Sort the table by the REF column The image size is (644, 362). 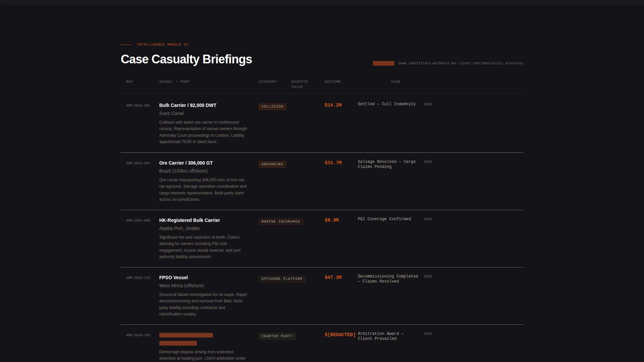(x=129, y=81)
